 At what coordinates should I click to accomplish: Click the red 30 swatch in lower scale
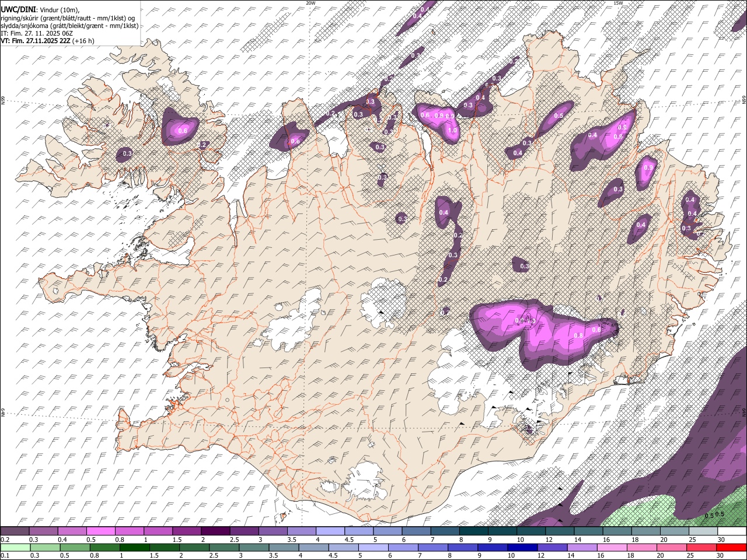[x=731, y=547]
